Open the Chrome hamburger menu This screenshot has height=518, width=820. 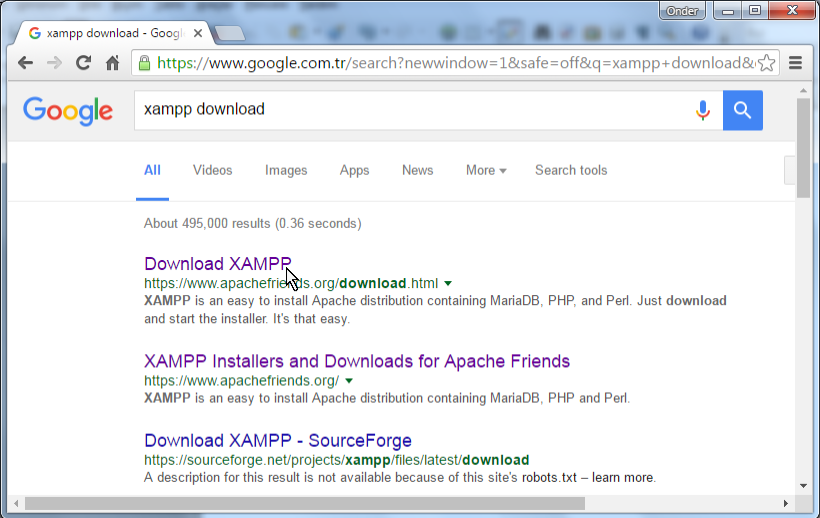coord(795,63)
